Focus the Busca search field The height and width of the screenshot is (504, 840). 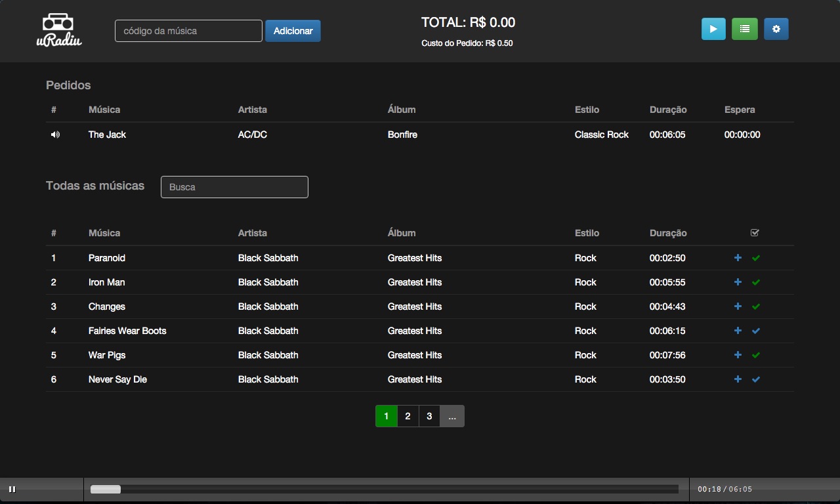pos(234,187)
